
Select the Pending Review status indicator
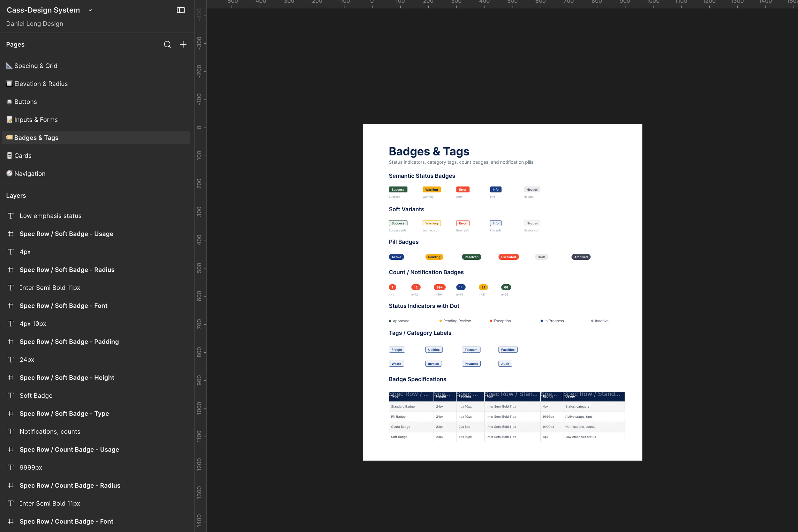(455, 321)
